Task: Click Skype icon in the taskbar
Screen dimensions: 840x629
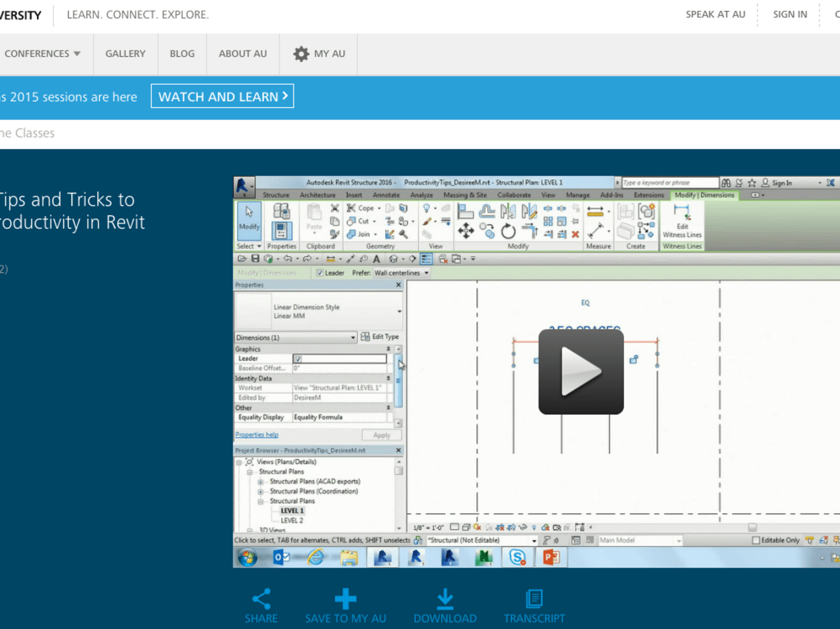Action: [x=517, y=557]
